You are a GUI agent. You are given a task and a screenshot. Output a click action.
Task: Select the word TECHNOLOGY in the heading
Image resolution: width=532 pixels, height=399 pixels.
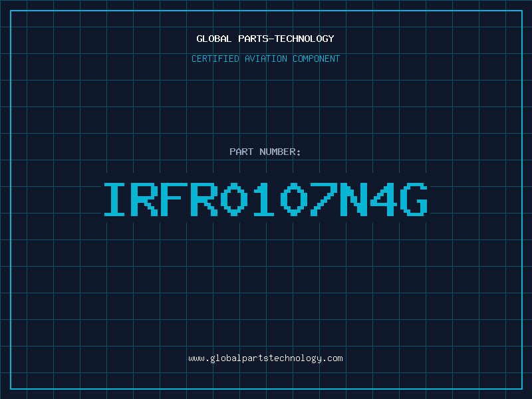[x=304, y=39]
